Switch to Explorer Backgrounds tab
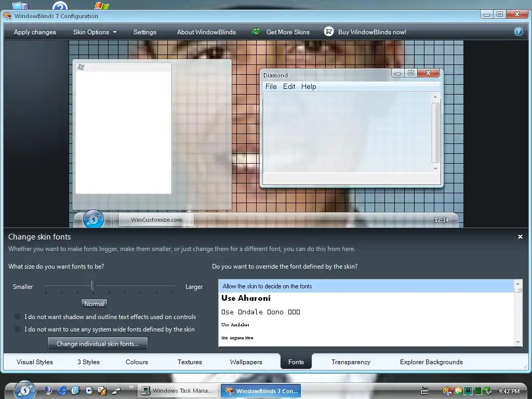532x399 pixels. (x=431, y=362)
